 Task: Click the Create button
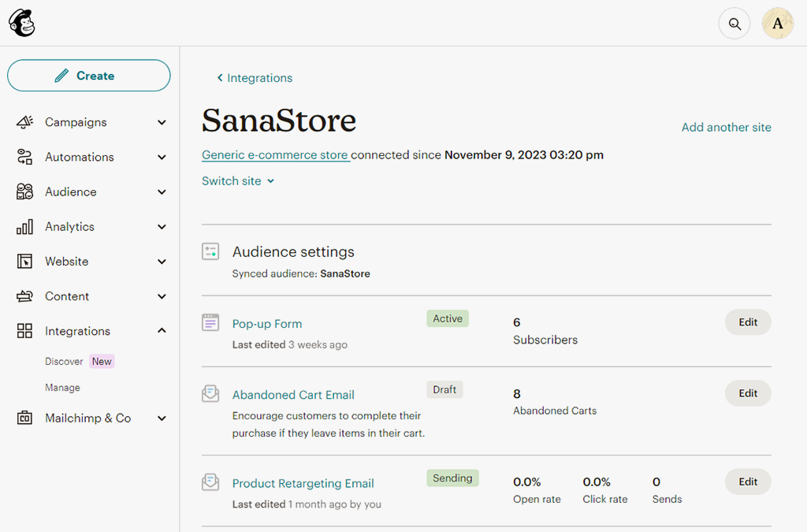point(88,75)
